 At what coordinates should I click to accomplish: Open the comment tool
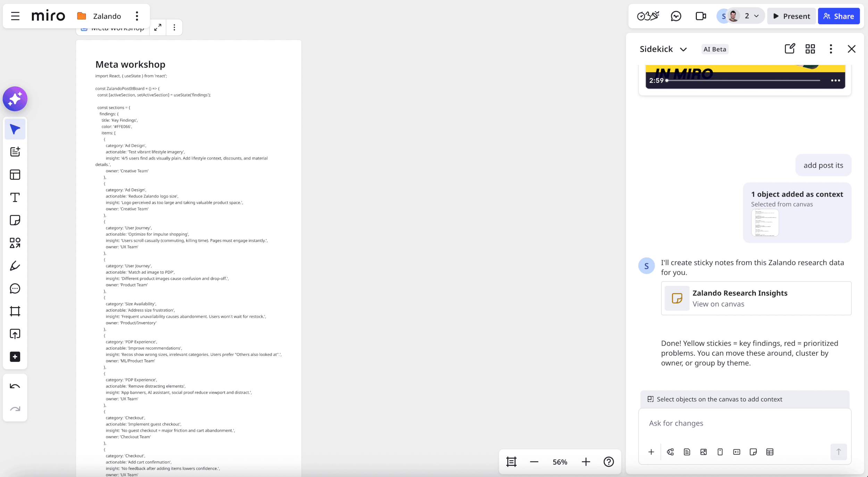point(15,289)
